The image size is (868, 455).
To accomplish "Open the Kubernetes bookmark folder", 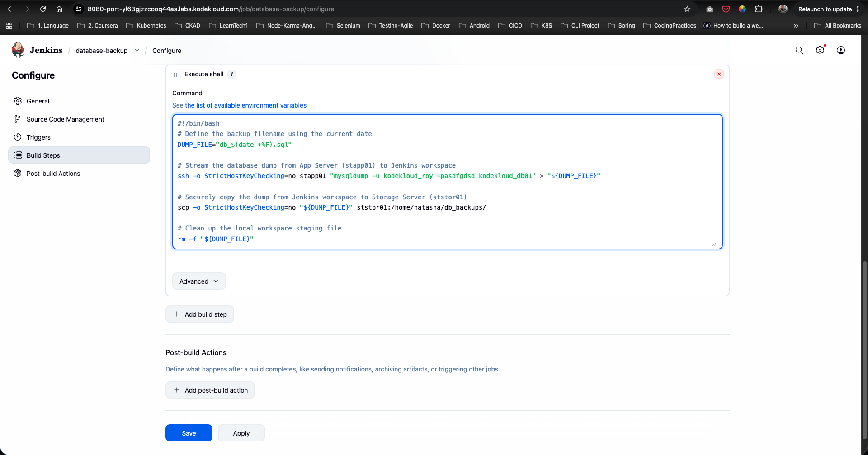I will point(146,26).
